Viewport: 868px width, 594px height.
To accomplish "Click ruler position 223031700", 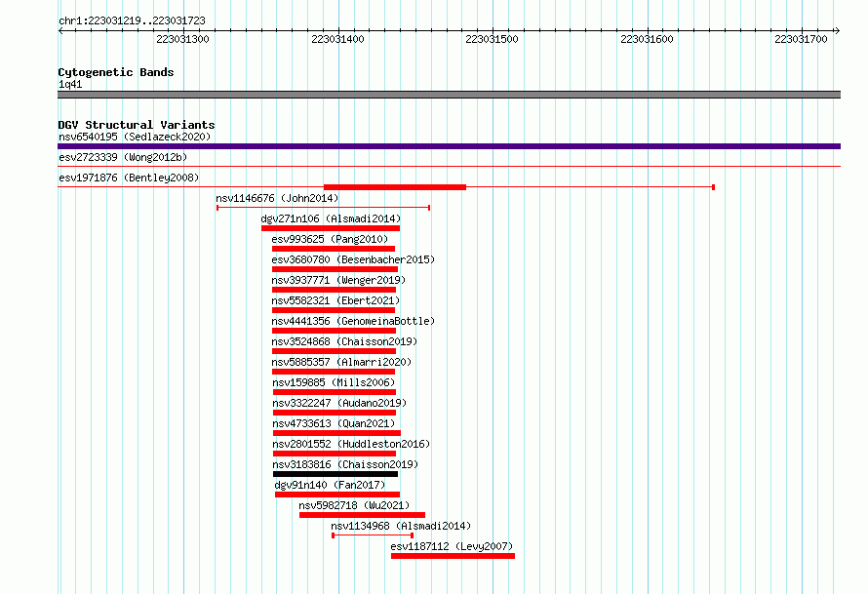I will pos(801,39).
